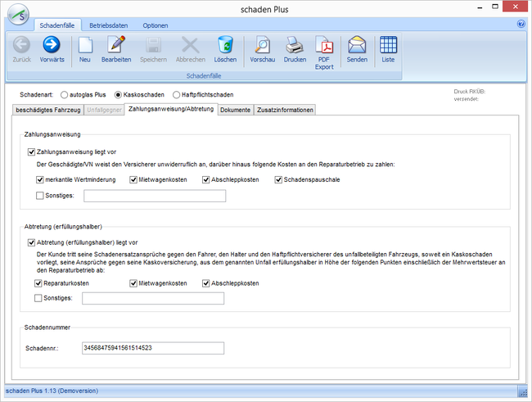This screenshot has height=402, width=532.
Task: Open the Liste view icon
Action: (388, 45)
